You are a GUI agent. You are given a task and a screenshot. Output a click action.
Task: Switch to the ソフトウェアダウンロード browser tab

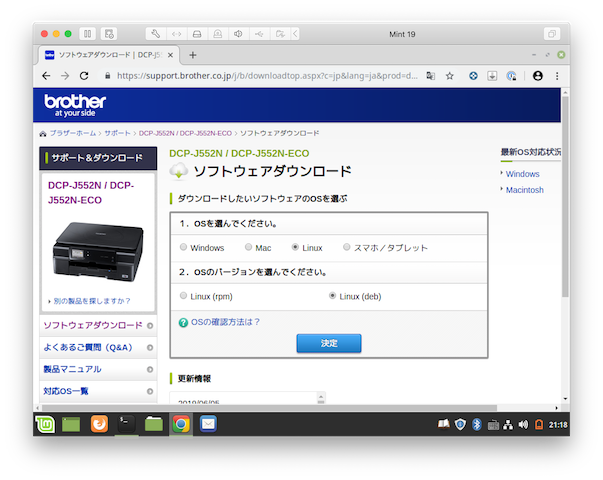coord(105,54)
